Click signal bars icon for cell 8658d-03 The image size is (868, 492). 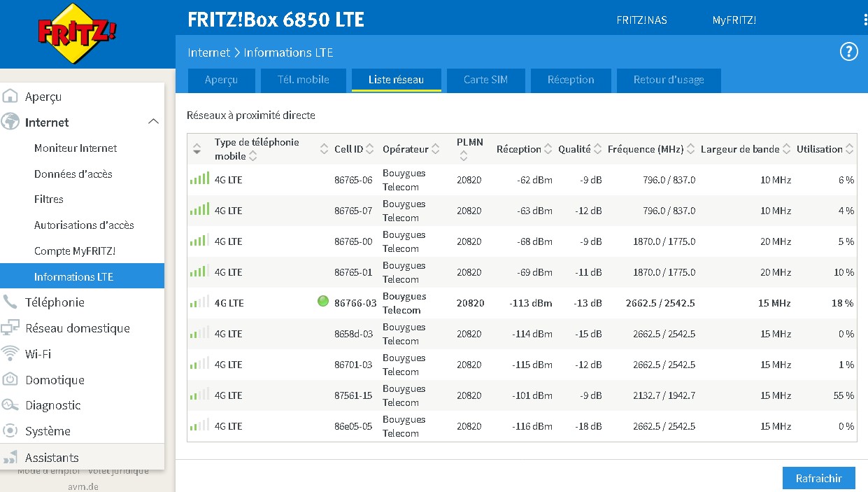199,332
